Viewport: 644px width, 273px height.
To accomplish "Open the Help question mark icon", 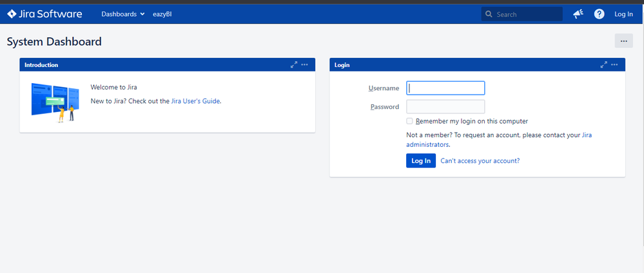I will pos(600,14).
